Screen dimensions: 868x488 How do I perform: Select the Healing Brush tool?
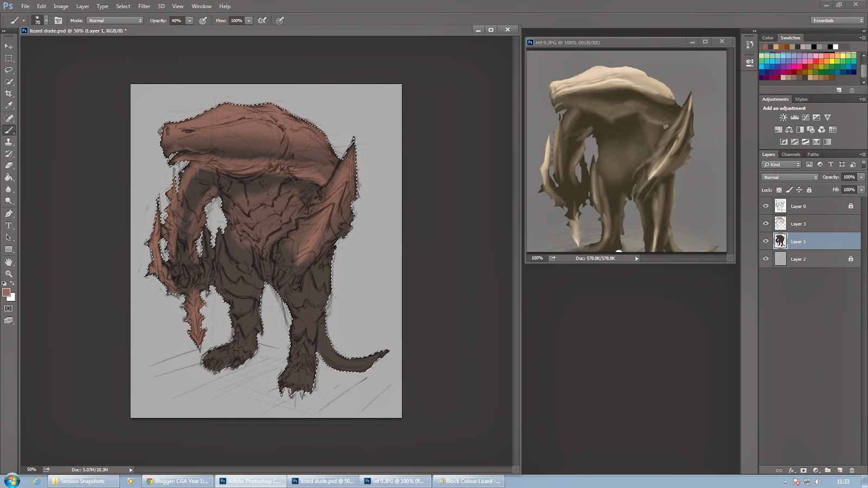click(x=9, y=119)
